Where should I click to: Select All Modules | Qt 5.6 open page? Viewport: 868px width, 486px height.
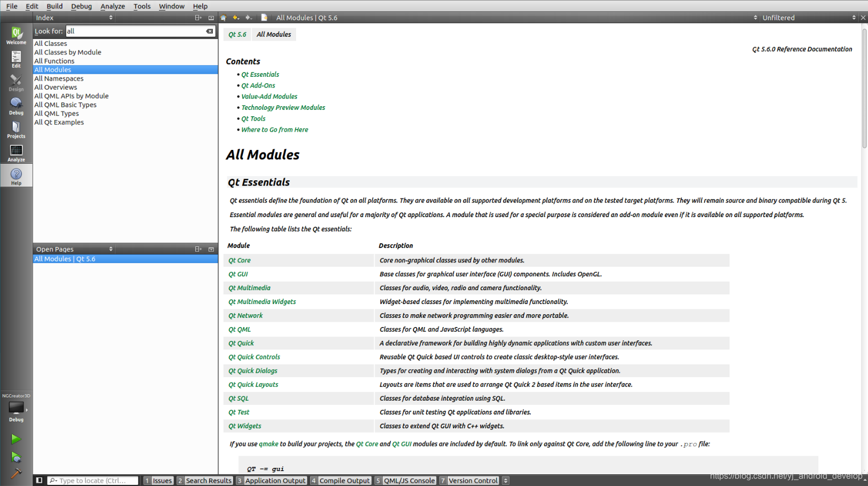coord(125,259)
